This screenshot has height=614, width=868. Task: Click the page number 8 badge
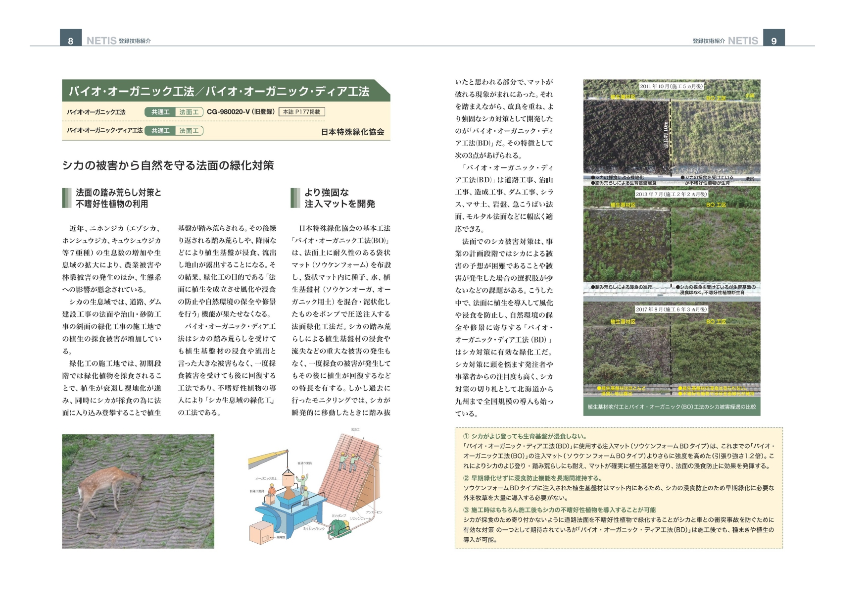[x=70, y=39]
